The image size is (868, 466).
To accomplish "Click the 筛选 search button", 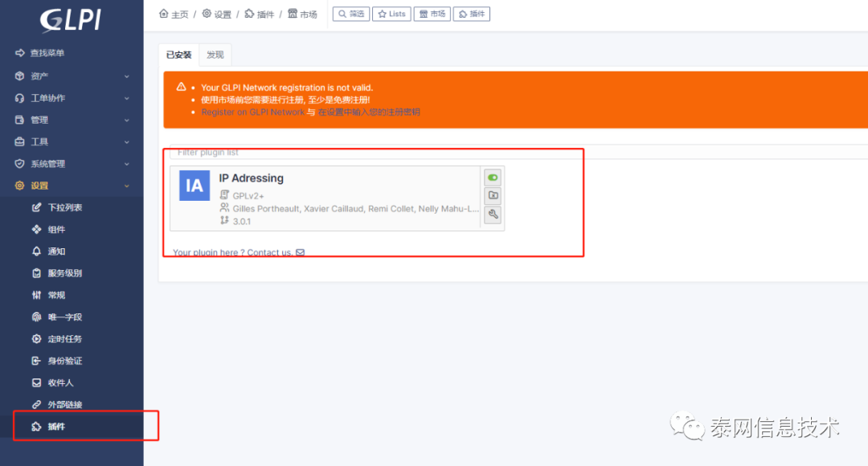I will 351,14.
